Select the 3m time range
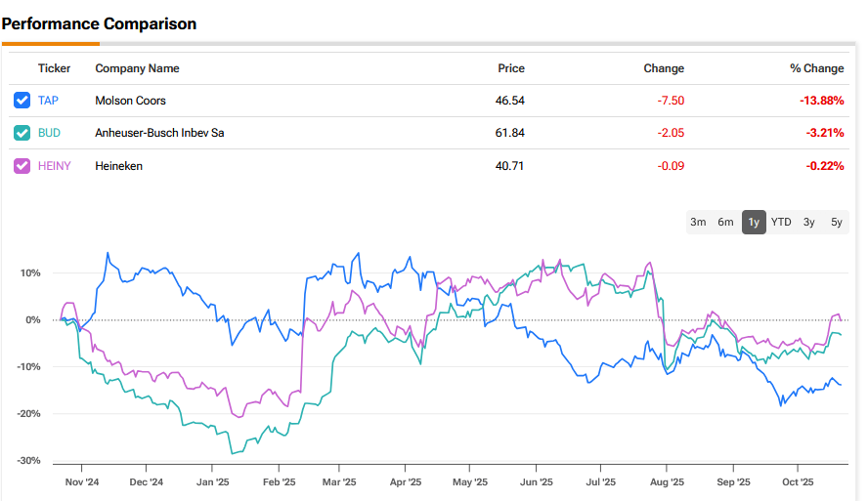This screenshot has width=868, height=501. pyautogui.click(x=698, y=222)
